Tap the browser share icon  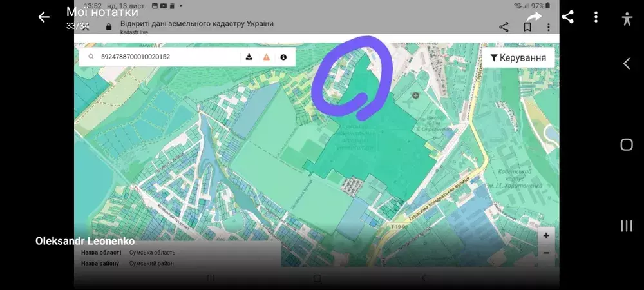504,27
